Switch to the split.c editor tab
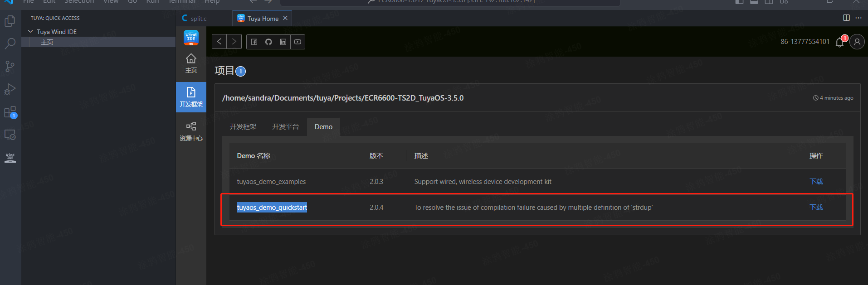 (199, 19)
